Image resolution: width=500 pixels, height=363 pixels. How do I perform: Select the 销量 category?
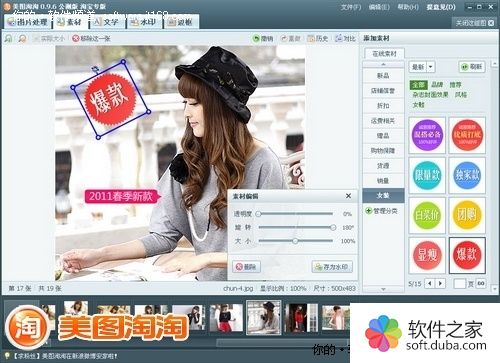click(x=383, y=181)
